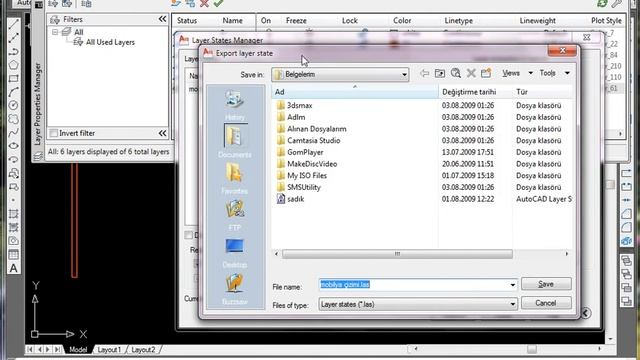This screenshot has height=360, width=640.
Task: Click the Back arrow in Export dialog
Action: (424, 73)
